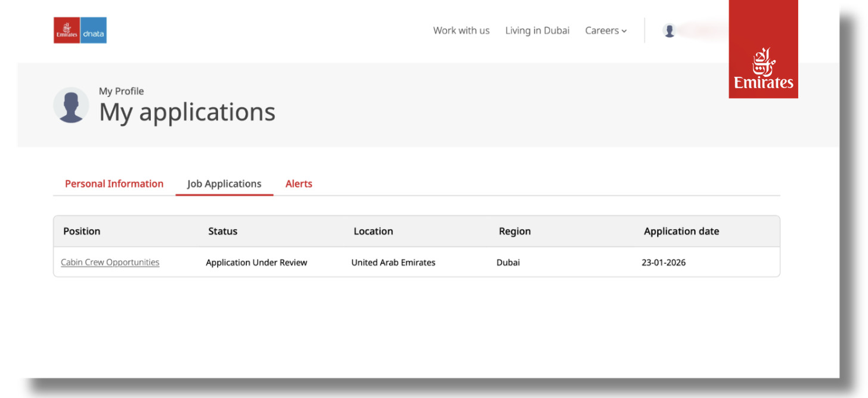The height and width of the screenshot is (398, 868).
Task: Click the Status column header
Action: tap(222, 231)
